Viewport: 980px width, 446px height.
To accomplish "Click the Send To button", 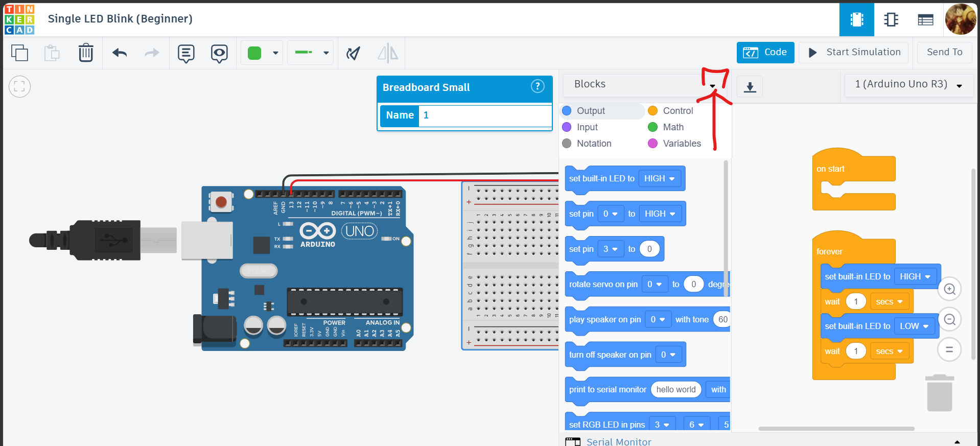I will point(944,52).
